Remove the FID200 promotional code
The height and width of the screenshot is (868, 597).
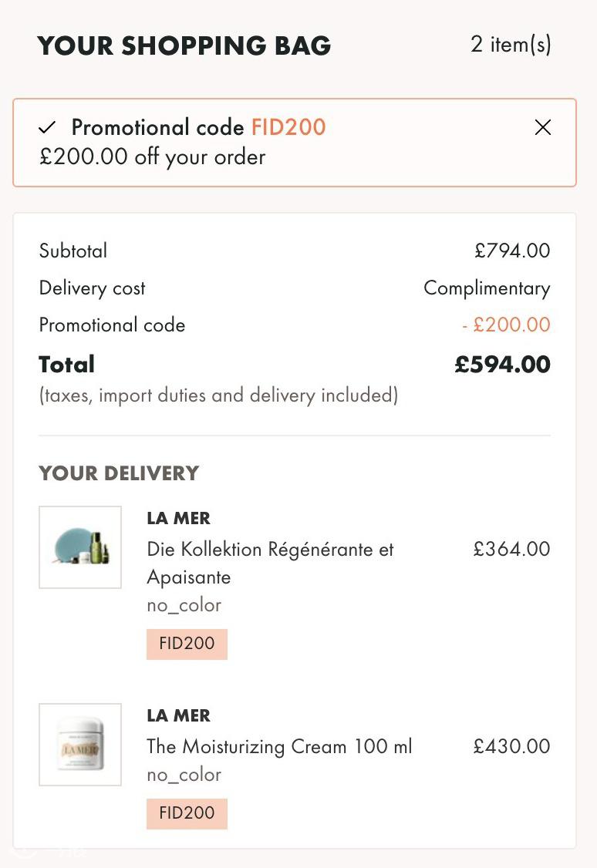pyautogui.click(x=543, y=127)
